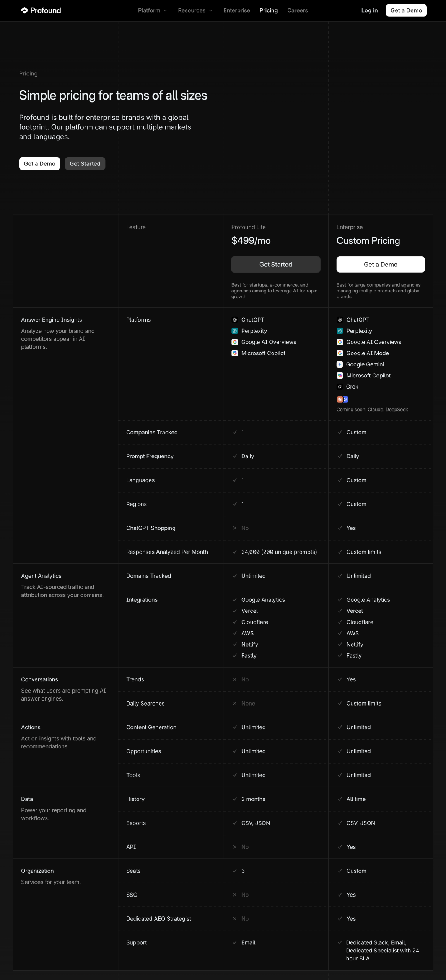Select the Pricing nav item
Viewport: 446px width, 980px height.
coord(269,10)
